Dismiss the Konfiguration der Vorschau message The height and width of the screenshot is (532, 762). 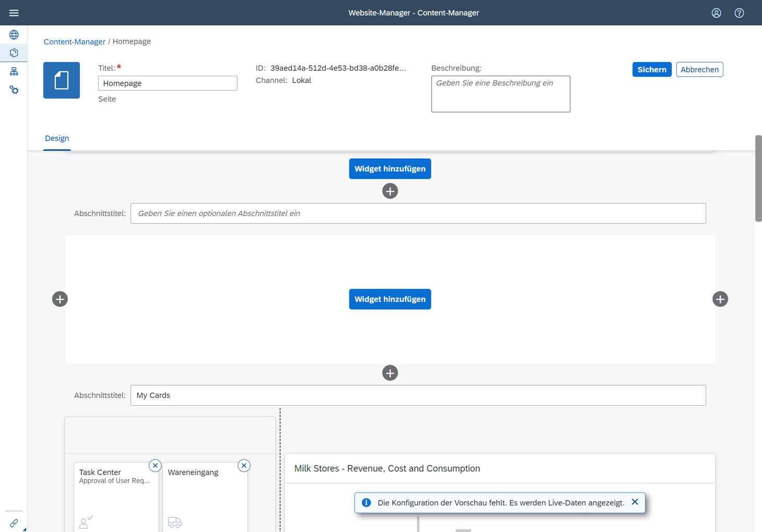point(635,502)
